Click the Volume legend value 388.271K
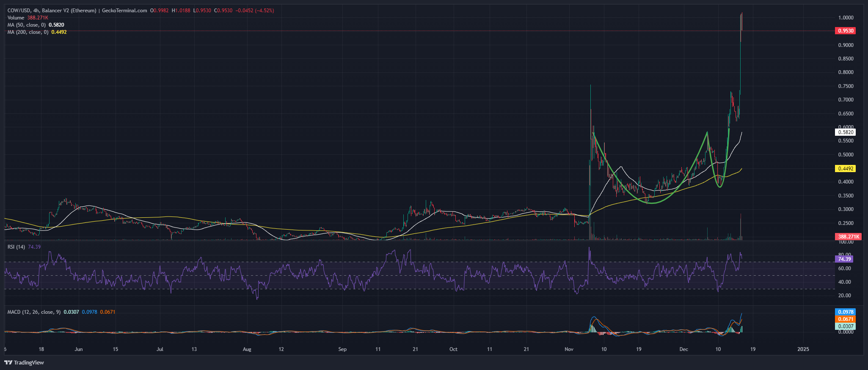This screenshot has width=868, height=370. click(38, 18)
